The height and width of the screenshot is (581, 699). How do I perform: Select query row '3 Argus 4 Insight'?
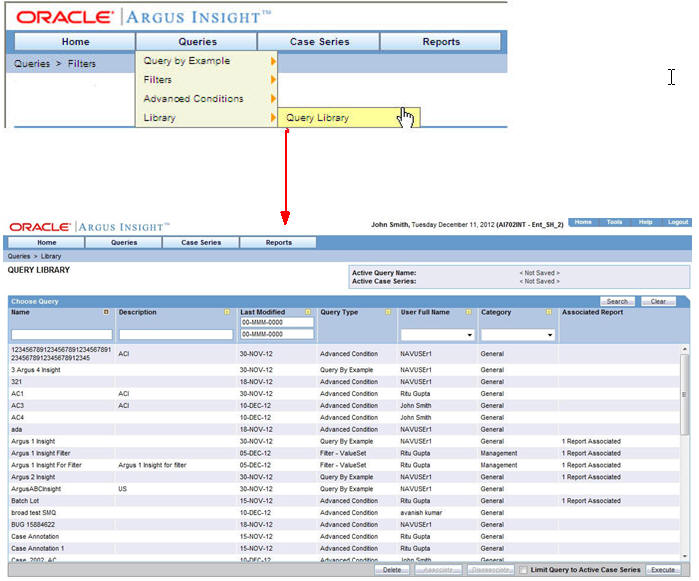pos(344,370)
